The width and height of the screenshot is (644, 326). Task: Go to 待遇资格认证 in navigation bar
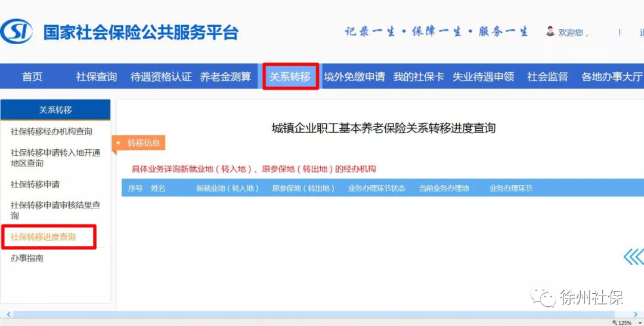click(x=161, y=76)
